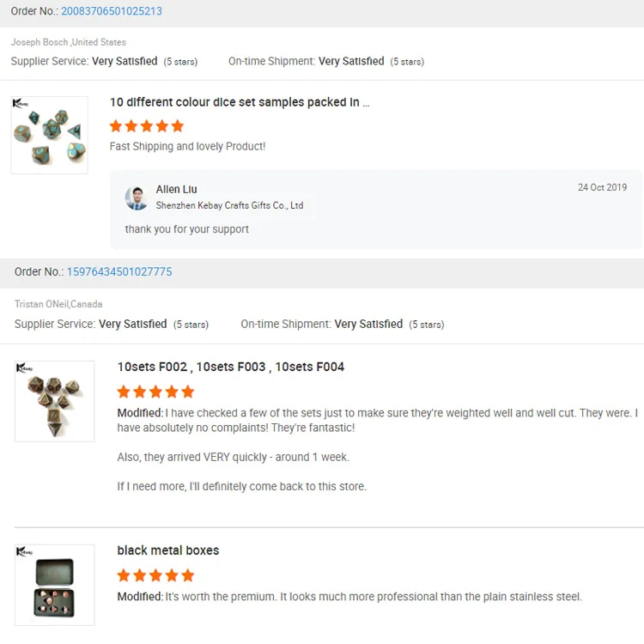Screen dimensions: 644x644
Task: Click Allen Liu's profile avatar
Action: click(x=137, y=197)
